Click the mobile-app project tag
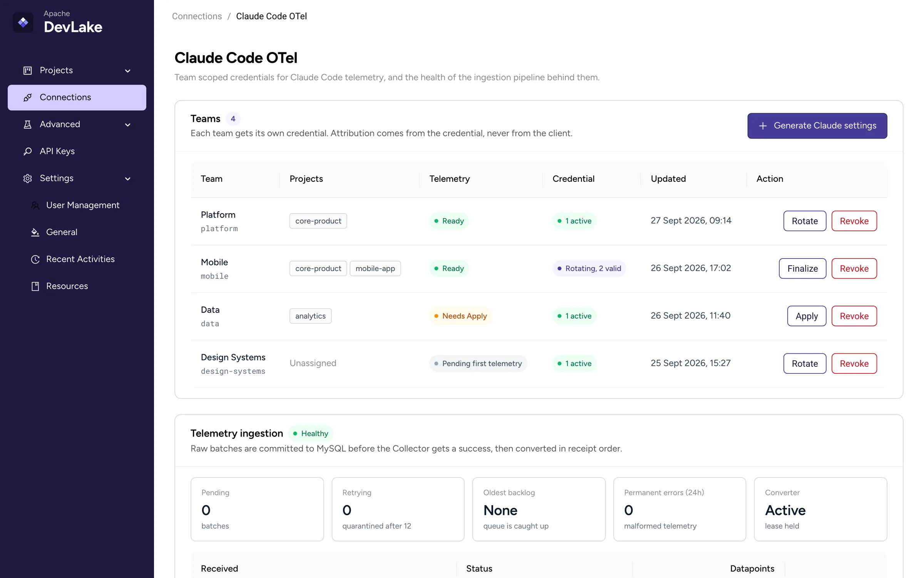The width and height of the screenshot is (924, 578). [375, 269]
